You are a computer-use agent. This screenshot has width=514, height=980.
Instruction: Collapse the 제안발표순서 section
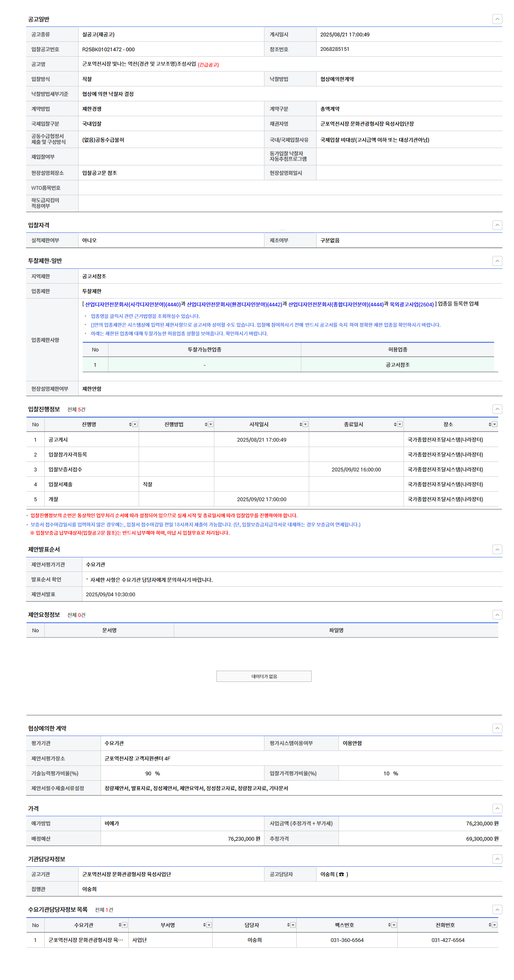(497, 549)
